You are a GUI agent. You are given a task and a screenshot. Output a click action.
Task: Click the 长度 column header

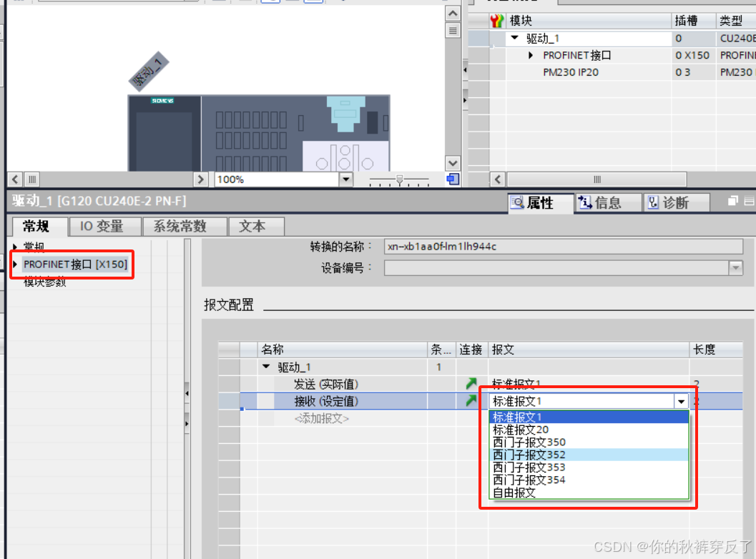pyautogui.click(x=715, y=350)
